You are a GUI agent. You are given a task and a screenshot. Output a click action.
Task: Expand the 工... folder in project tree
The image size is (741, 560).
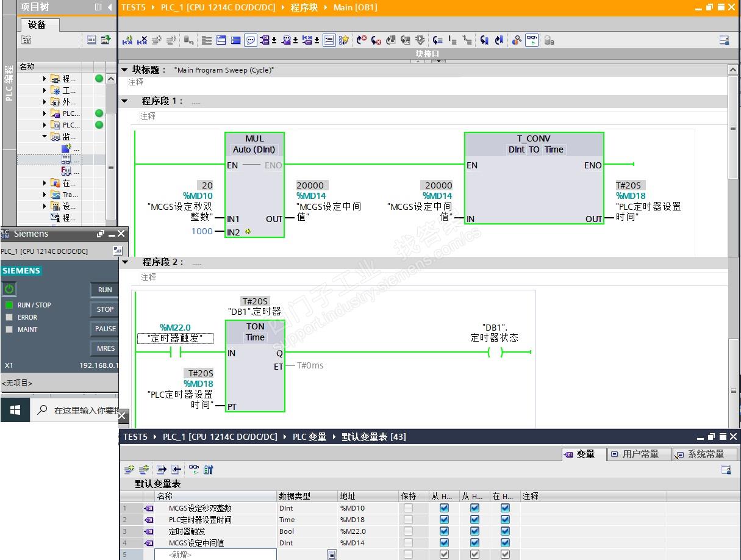(x=45, y=90)
